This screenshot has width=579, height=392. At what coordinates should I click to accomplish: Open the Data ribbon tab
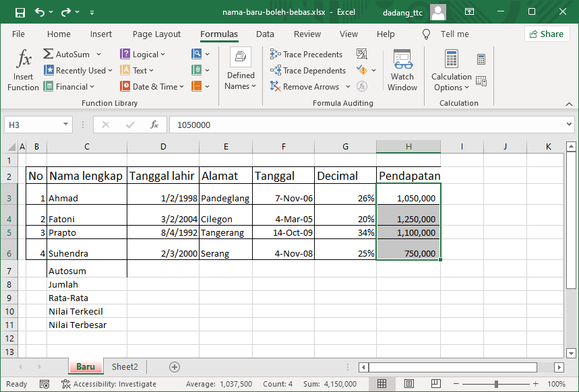[265, 34]
